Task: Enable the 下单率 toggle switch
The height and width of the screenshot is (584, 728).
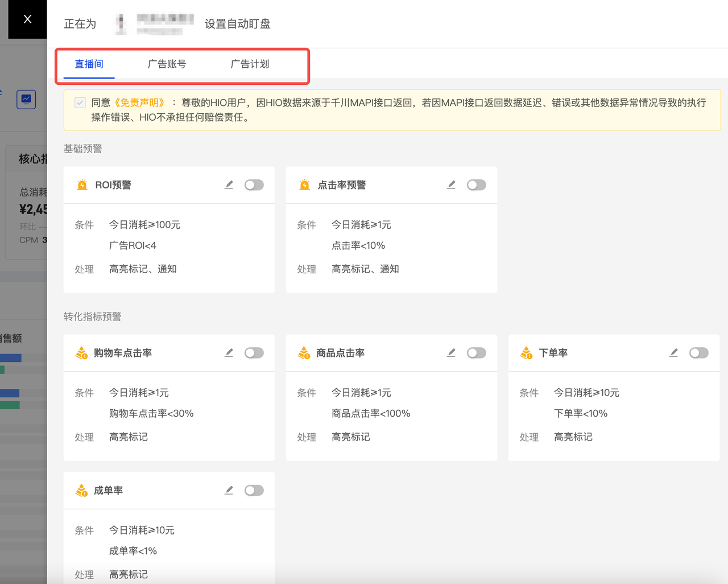Action: [x=698, y=352]
